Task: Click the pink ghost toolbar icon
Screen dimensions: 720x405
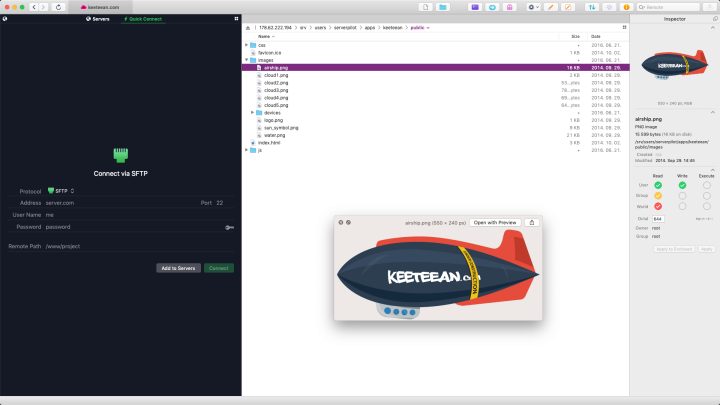Action: coord(510,7)
